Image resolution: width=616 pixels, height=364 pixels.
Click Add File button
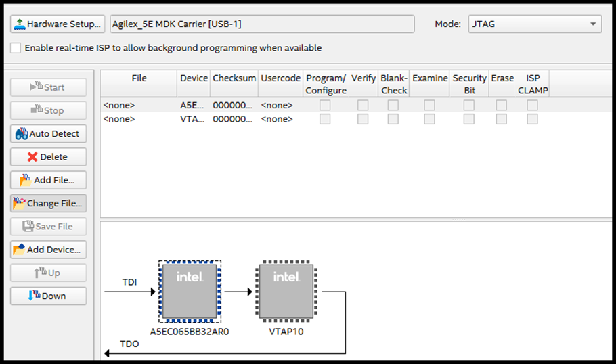pyautogui.click(x=48, y=180)
